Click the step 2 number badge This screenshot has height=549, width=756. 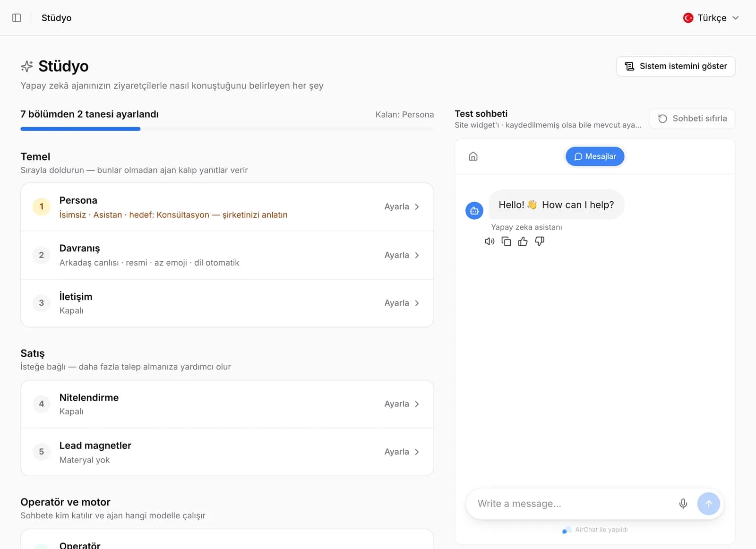42,255
